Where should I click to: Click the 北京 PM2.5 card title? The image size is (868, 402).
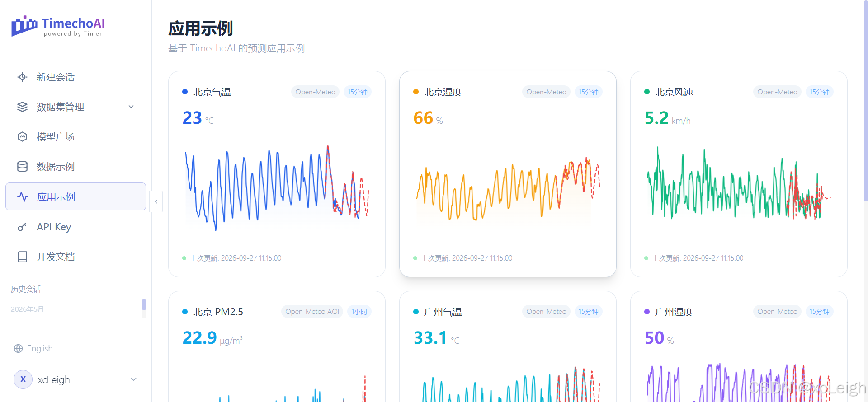218,312
